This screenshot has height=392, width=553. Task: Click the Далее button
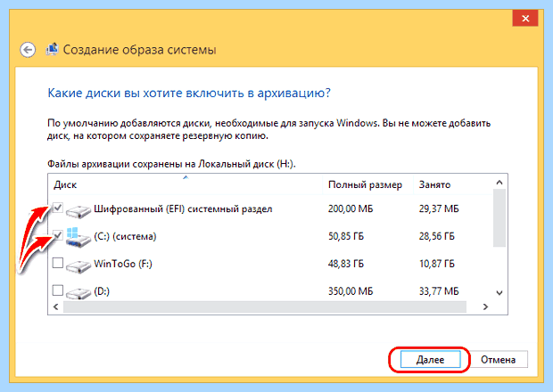[x=430, y=360]
